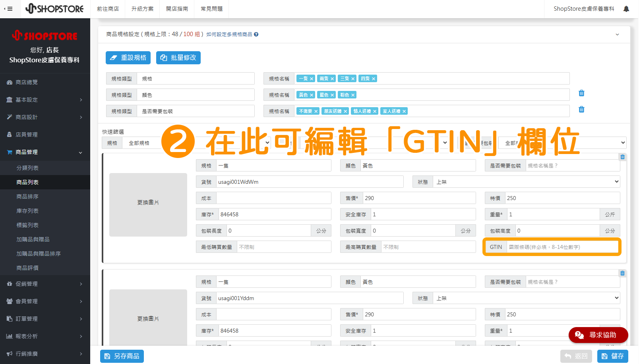Image resolution: width=639 pixels, height=364 pixels.
Task: Expand 行銷推廣 menu in sidebar
Action: (x=45, y=354)
